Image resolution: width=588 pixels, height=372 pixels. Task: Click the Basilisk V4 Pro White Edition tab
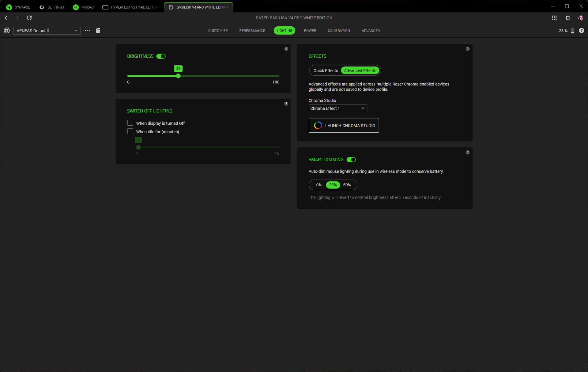(198, 7)
